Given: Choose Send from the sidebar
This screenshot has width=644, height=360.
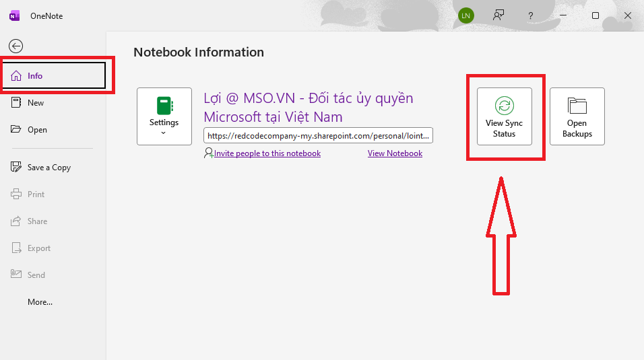Looking at the screenshot, I should 53,275.
